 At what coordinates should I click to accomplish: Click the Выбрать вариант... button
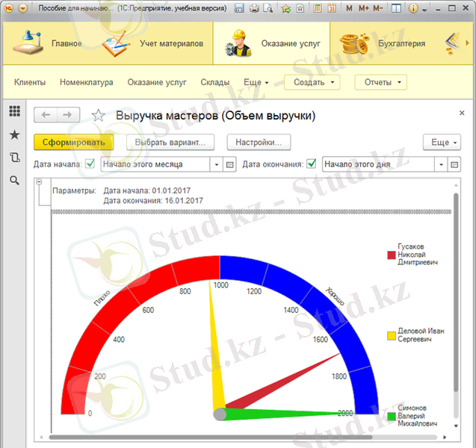pos(170,143)
